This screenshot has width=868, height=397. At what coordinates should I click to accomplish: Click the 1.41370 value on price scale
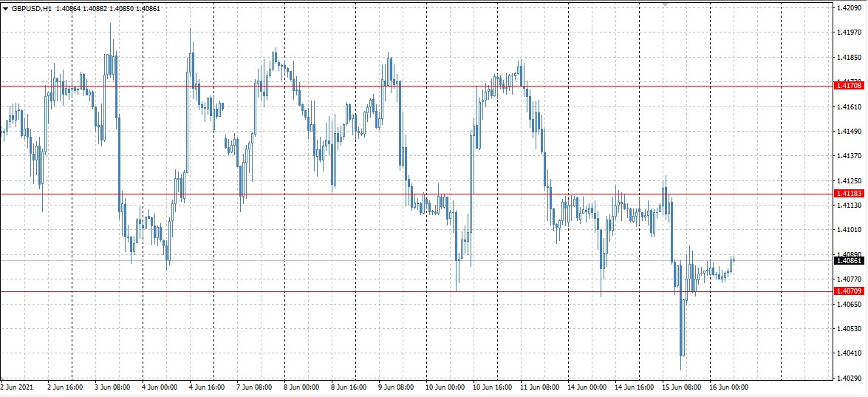850,156
